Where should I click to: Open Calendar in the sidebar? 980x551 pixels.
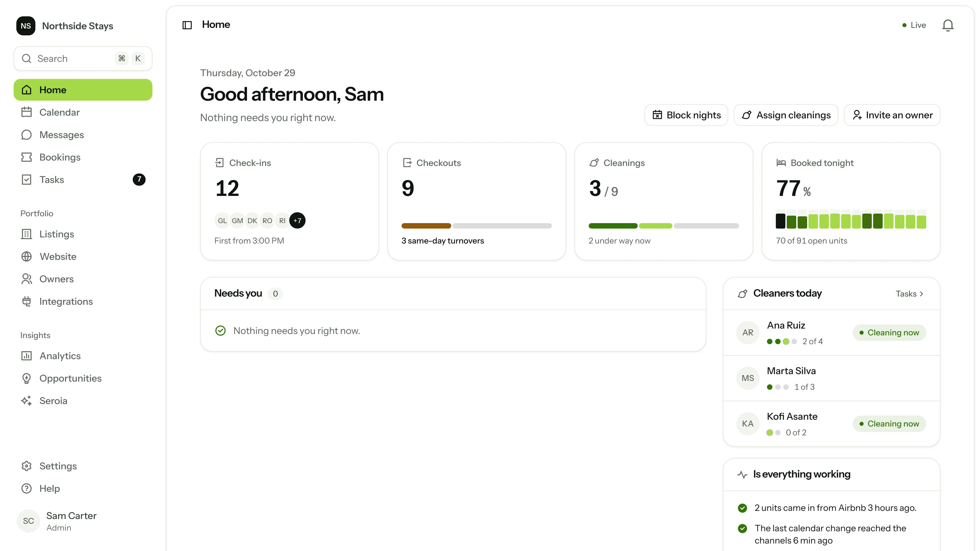83,112
